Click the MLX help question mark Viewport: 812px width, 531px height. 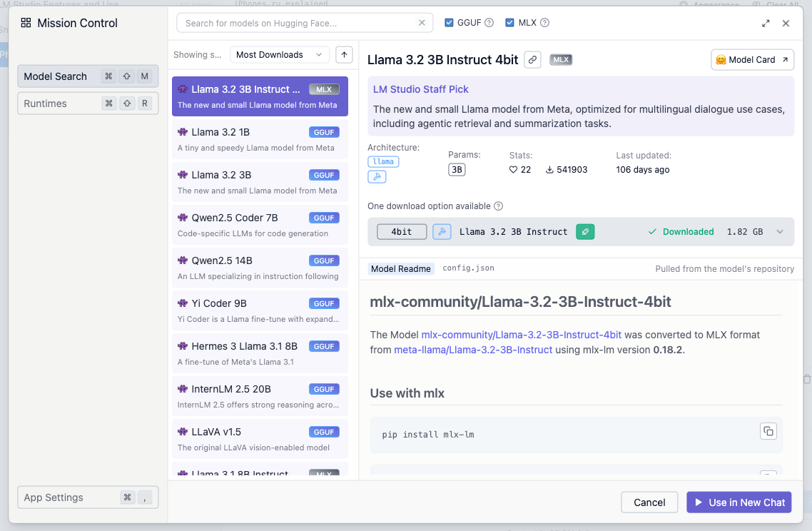coord(544,23)
